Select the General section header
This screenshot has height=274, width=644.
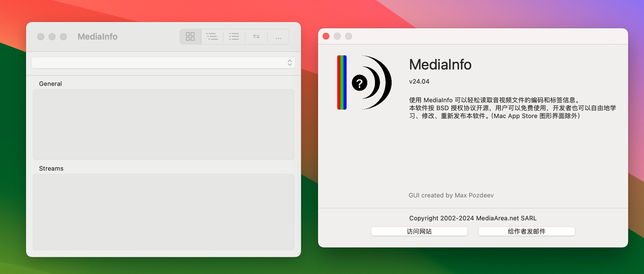click(50, 84)
